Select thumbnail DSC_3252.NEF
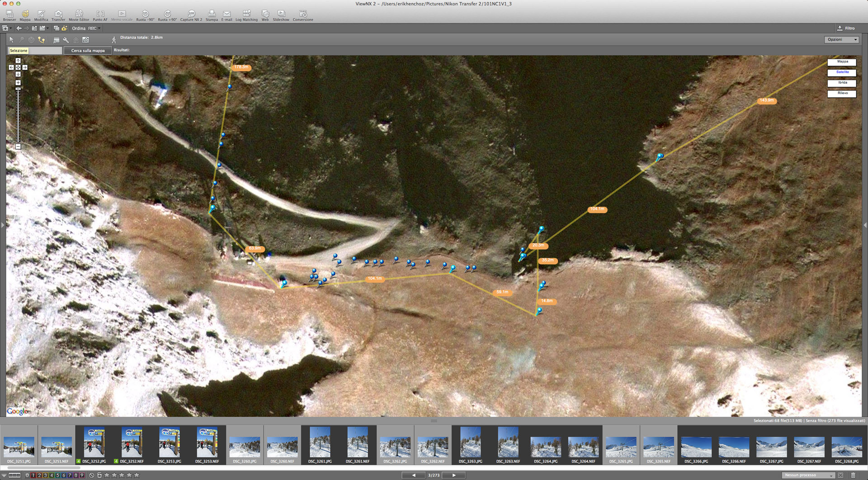The height and width of the screenshot is (480, 868). pos(132,445)
